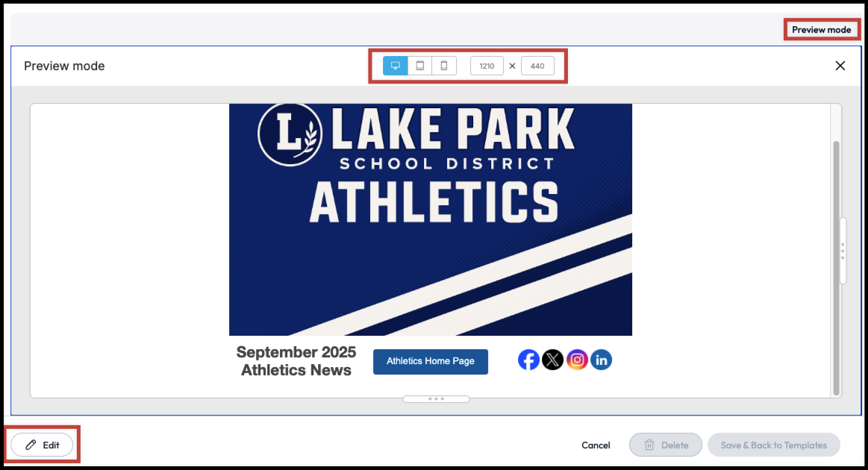The image size is (868, 470).
Task: Click the Edit pencil button
Action: pyautogui.click(x=42, y=445)
